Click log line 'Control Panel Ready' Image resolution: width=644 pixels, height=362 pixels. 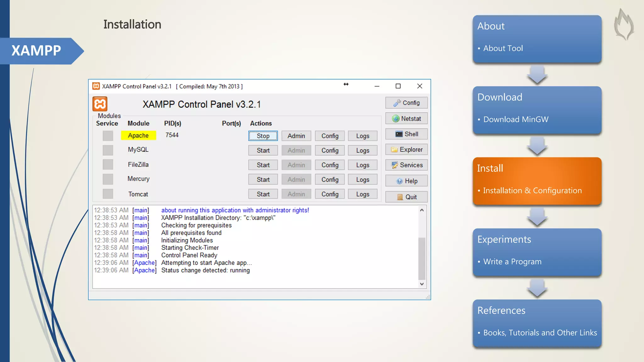pos(189,255)
